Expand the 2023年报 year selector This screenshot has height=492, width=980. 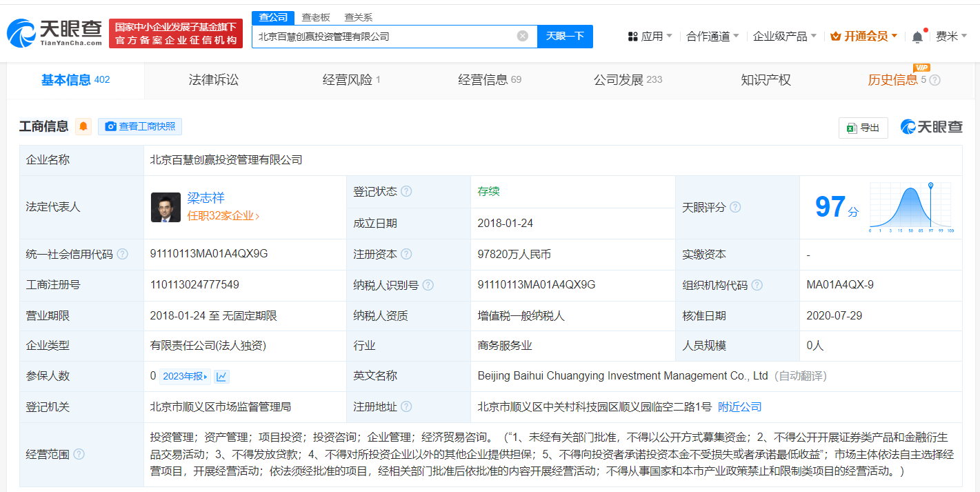(185, 376)
